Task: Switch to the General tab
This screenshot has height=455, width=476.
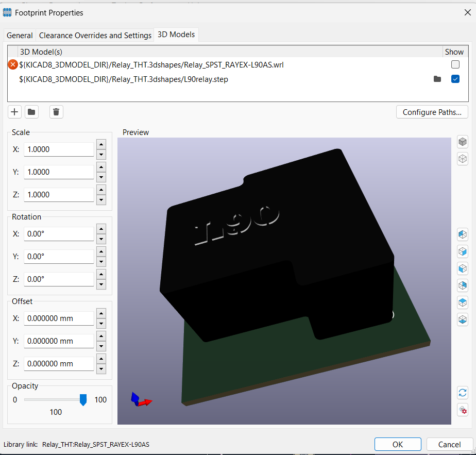Action: tap(20, 35)
